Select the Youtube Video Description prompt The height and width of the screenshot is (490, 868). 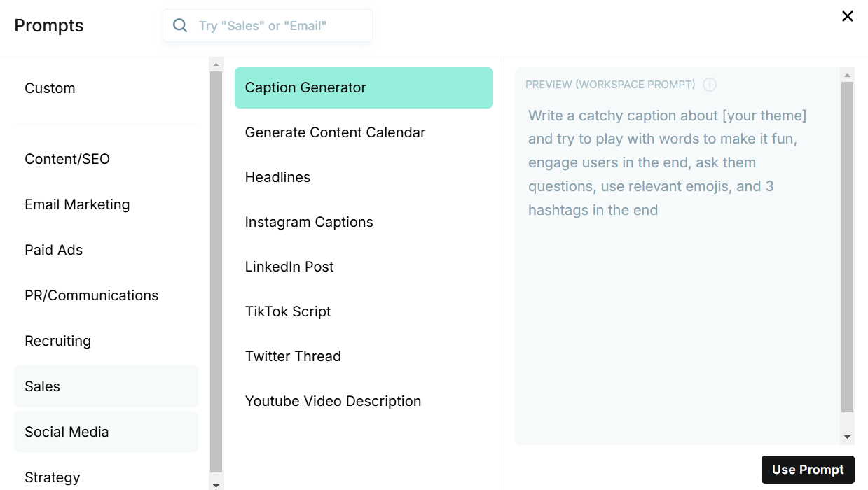pyautogui.click(x=333, y=401)
